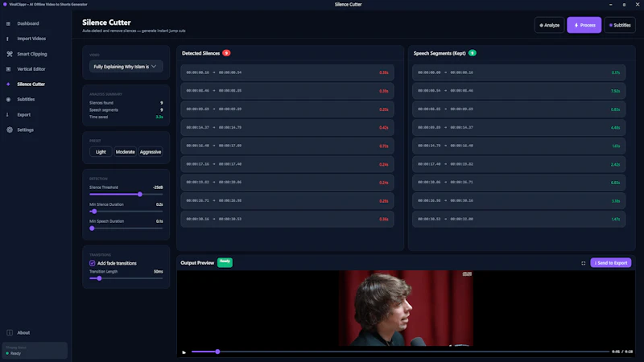Select silence row 00:00:00.16 to 00:00:00.54
The image size is (644, 362).
(x=287, y=72)
